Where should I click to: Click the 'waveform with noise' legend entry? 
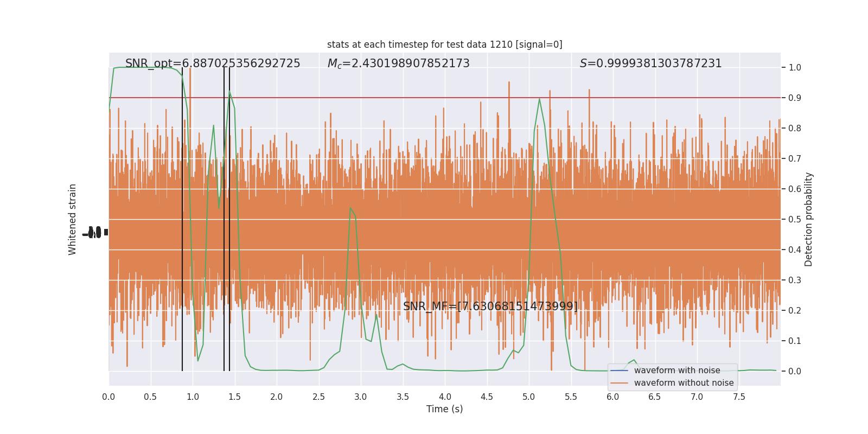(677, 371)
